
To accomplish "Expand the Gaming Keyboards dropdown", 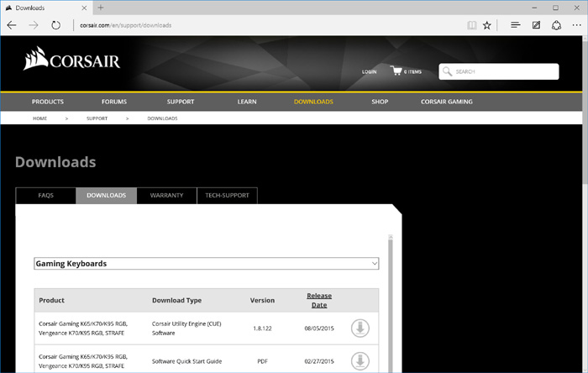I will [207, 264].
